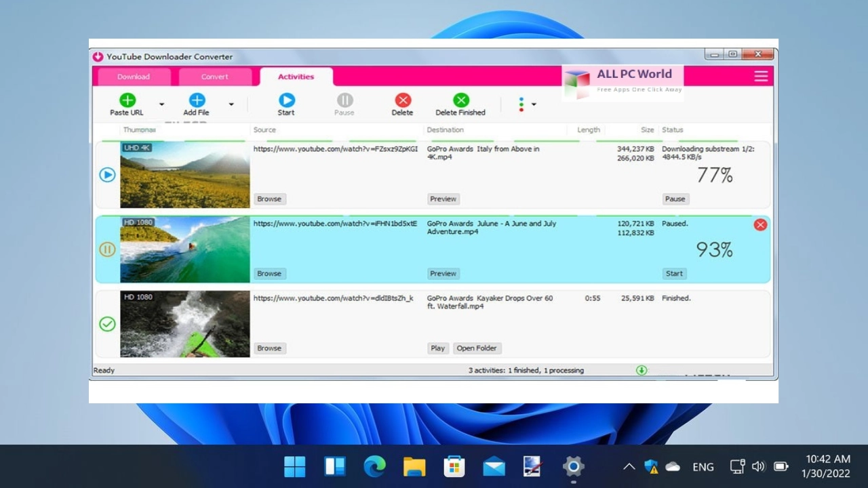
Task: Click the Delete Finished green icon
Action: pyautogui.click(x=461, y=100)
